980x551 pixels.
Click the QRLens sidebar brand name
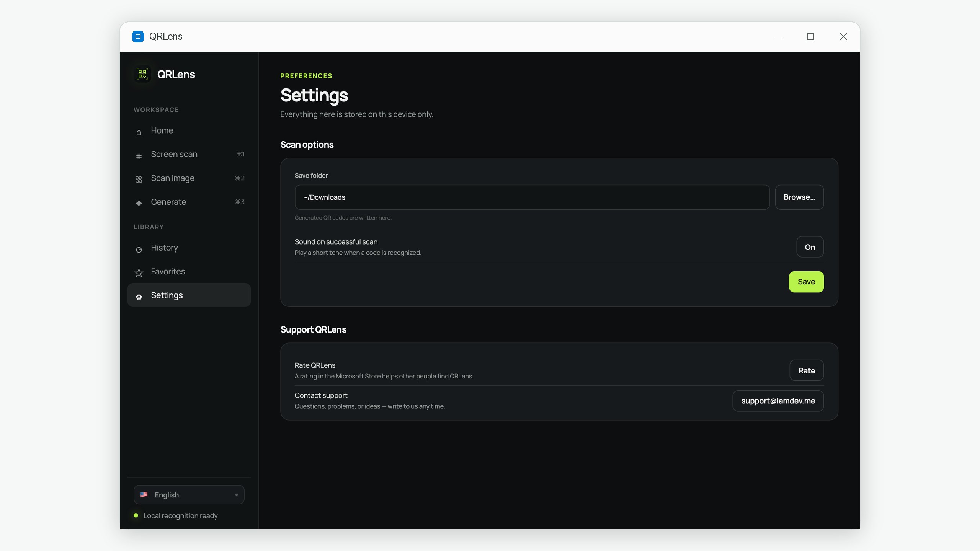176,74
